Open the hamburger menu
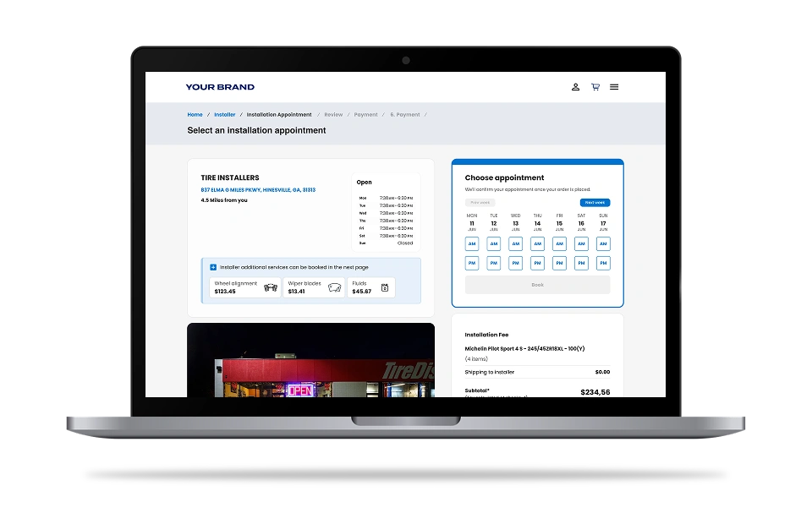The height and width of the screenshot is (513, 812). 614,87
